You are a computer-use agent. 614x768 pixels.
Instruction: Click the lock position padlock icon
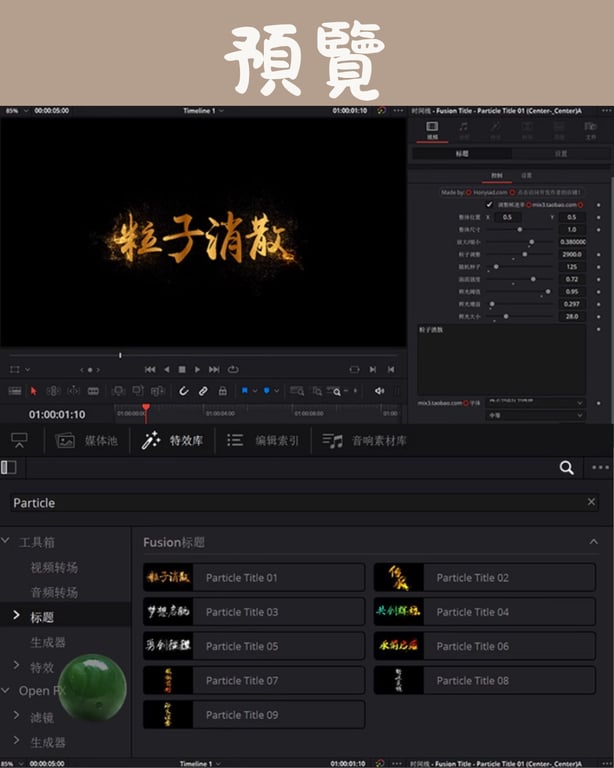[x=222, y=391]
